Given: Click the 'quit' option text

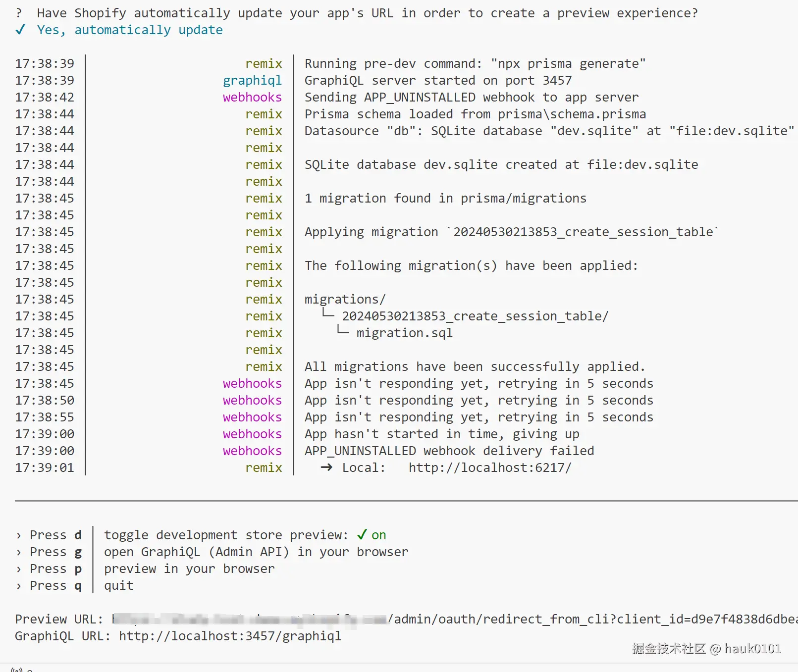Looking at the screenshot, I should pos(119,585).
